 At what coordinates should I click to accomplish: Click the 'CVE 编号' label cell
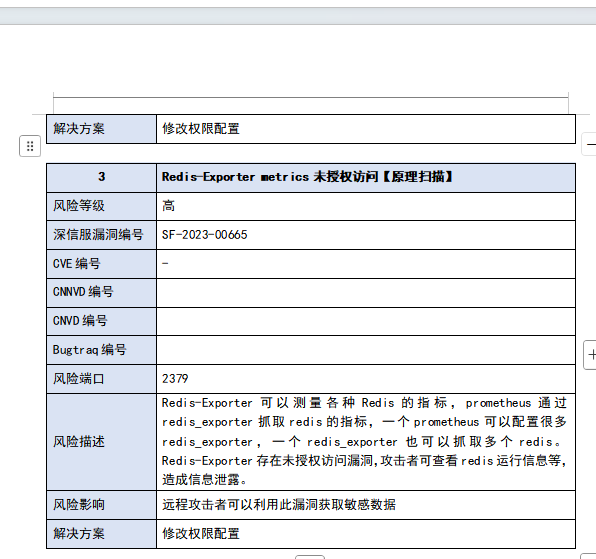click(x=101, y=264)
